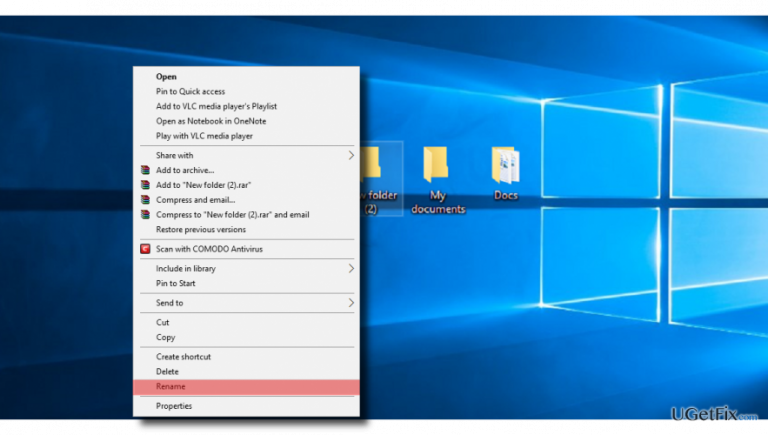Choose Restore previous versions

point(246,229)
